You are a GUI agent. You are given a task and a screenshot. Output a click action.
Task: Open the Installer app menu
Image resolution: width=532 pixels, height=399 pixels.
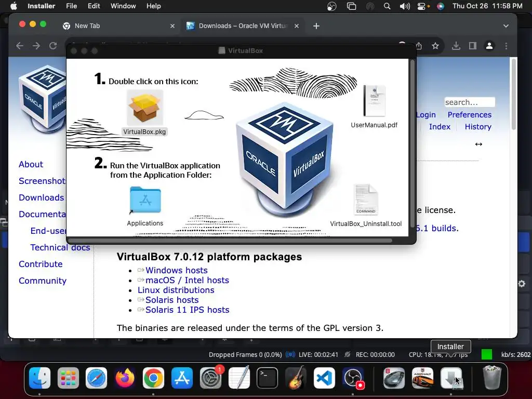tap(41, 6)
